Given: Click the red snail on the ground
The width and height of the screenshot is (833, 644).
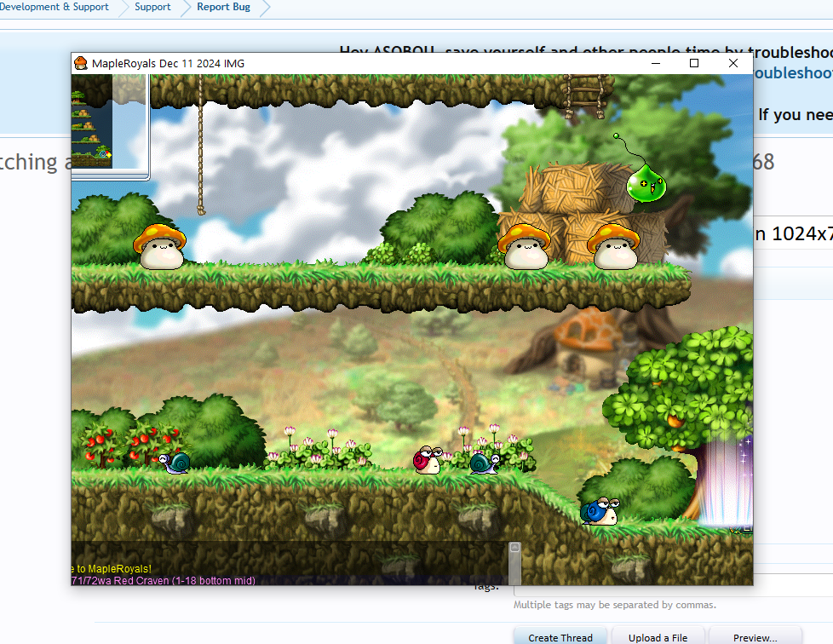Looking at the screenshot, I should point(428,460).
